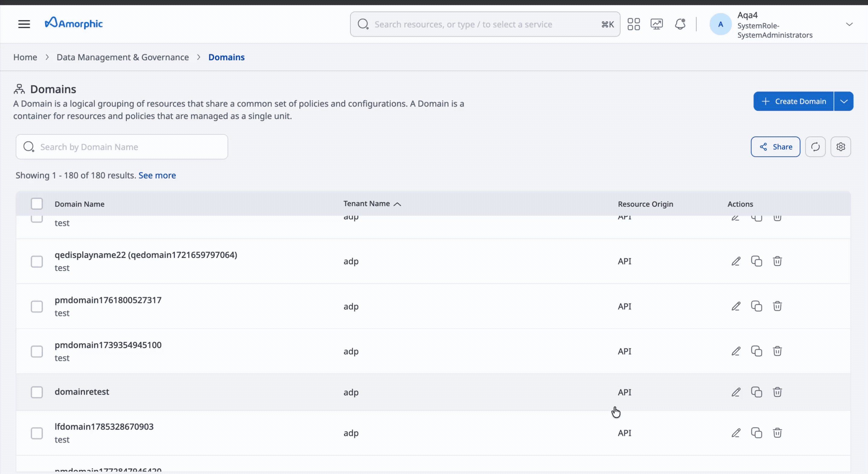Delete the qedisplayname22 domain

(777, 261)
